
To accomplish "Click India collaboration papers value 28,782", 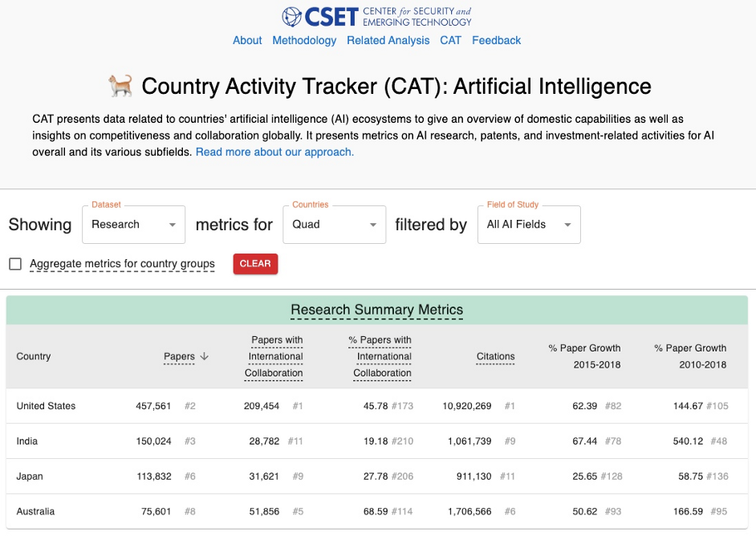I will (x=264, y=441).
